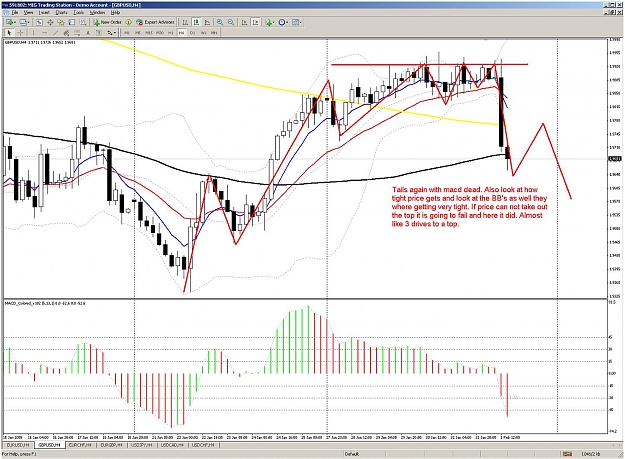Open the Terminal panel
Viewport: 625px width, 459px height.
[72, 22]
